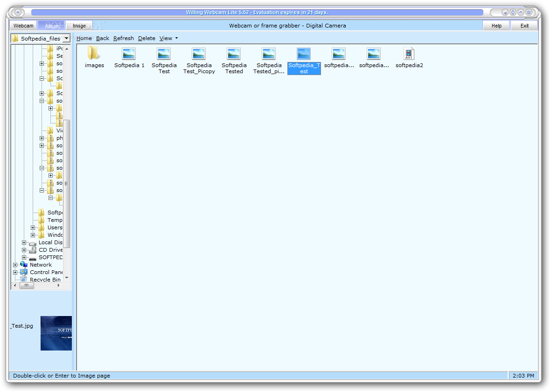This screenshot has height=392, width=551.
Task: Select the 'Vi' folder in the tree
Action: [59, 131]
